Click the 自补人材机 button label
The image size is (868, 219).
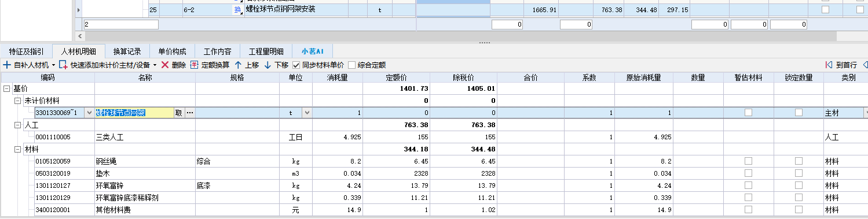click(x=31, y=65)
